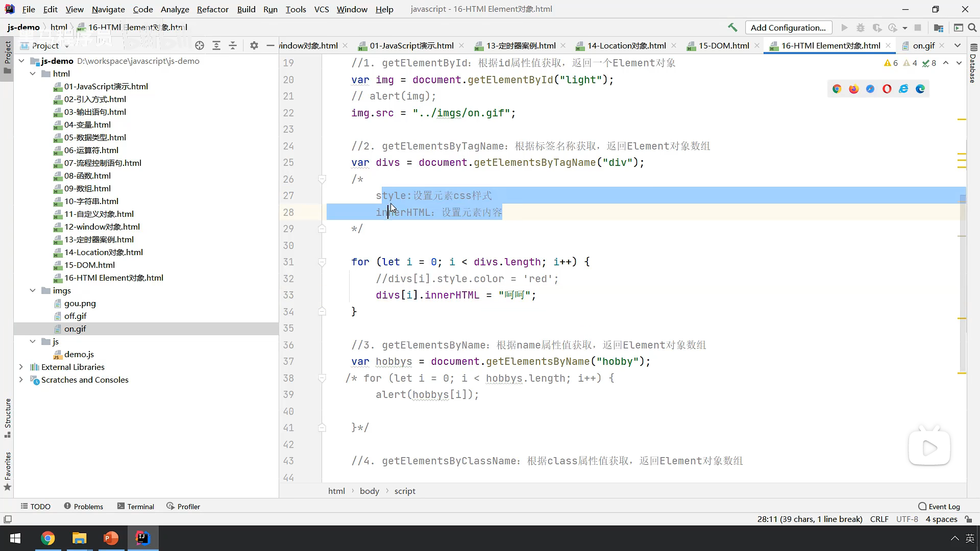Click Expand All icon in Project panel

[216, 45]
